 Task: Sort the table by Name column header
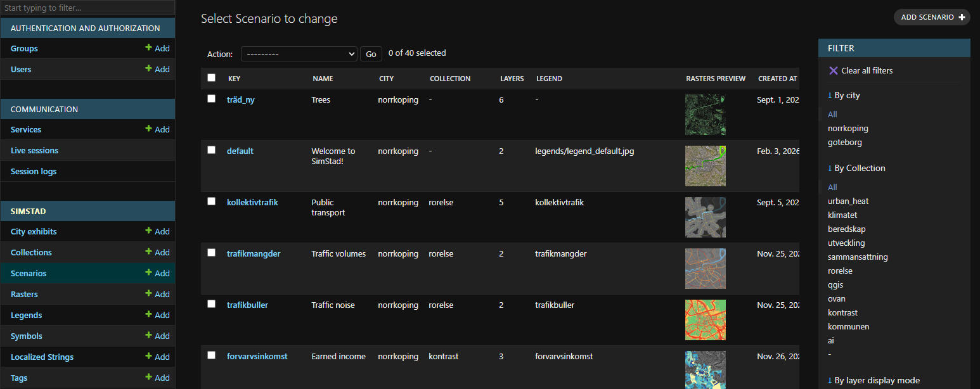tap(323, 79)
